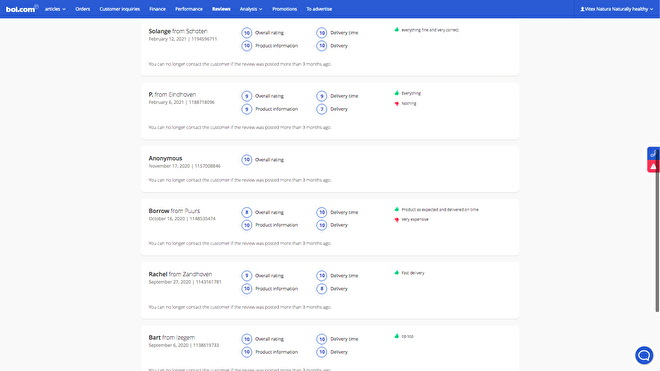Click thumbs-down icon beside "Very expensive"
Image resolution: width=660 pixels, height=371 pixels.
pos(397,220)
